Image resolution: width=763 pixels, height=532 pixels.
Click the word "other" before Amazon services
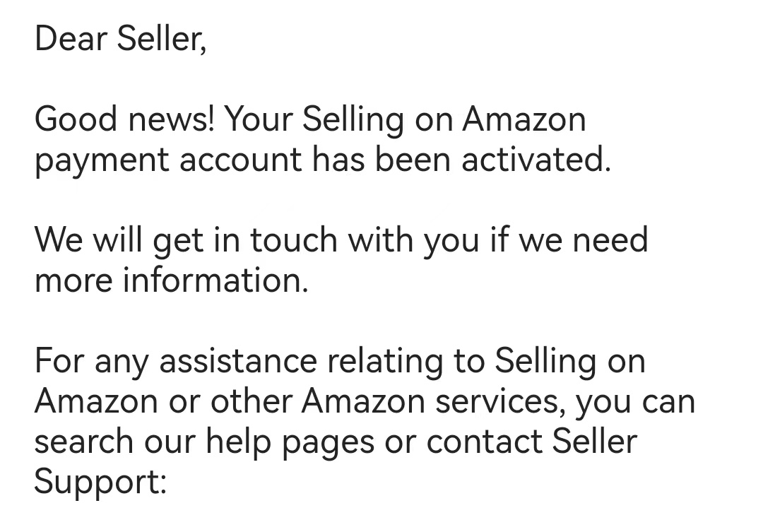pyautogui.click(x=251, y=401)
